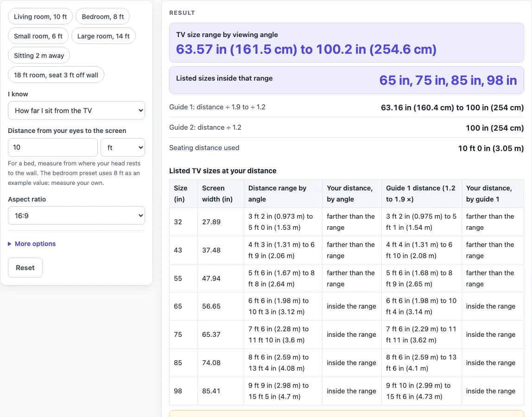Viewport: 532px width, 417px height.
Task: Choose the Bedroom, 8 ft preset
Action: [x=102, y=17]
